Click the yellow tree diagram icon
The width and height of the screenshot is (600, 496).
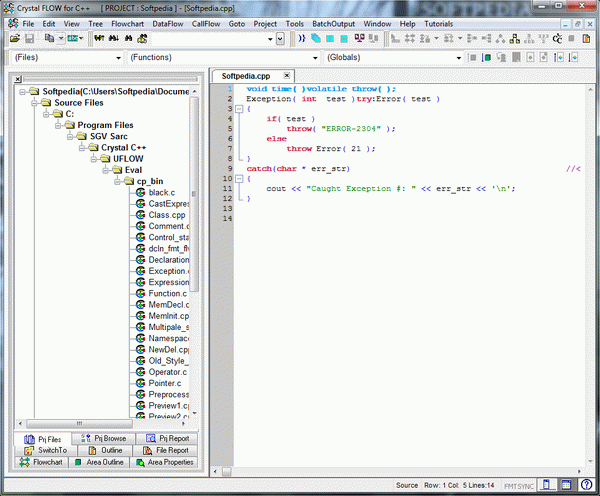pyautogui.click(x=515, y=38)
